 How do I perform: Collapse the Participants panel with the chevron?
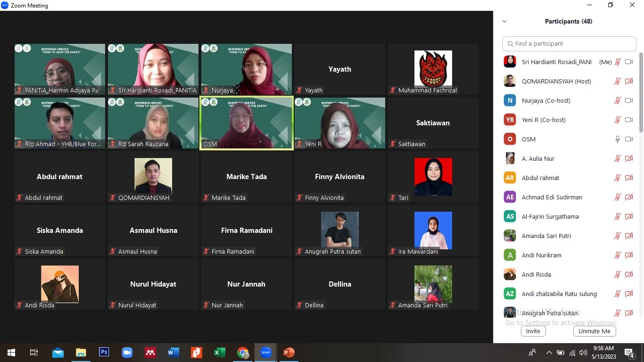pyautogui.click(x=504, y=21)
